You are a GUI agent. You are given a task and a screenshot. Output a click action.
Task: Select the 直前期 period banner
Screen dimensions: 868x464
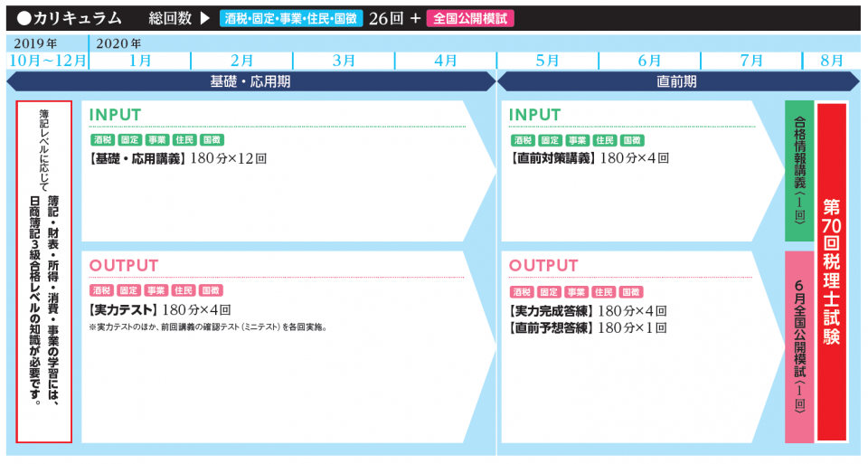click(x=676, y=81)
